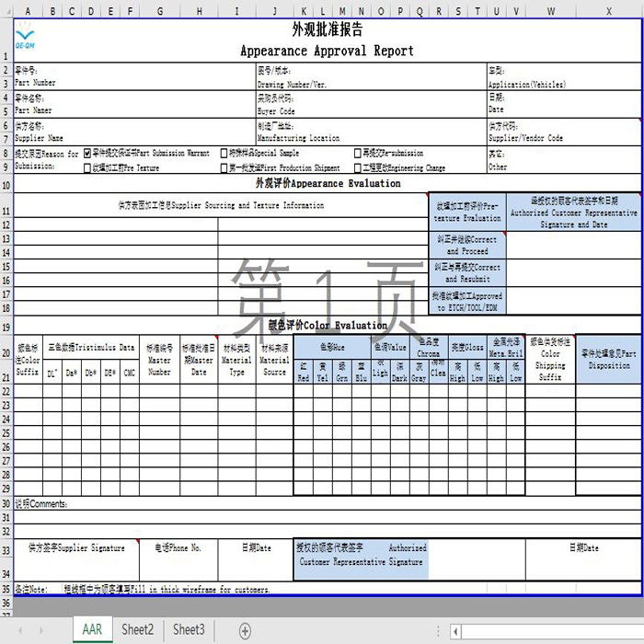
Task: Click the Comments cell
Action: 328,503
